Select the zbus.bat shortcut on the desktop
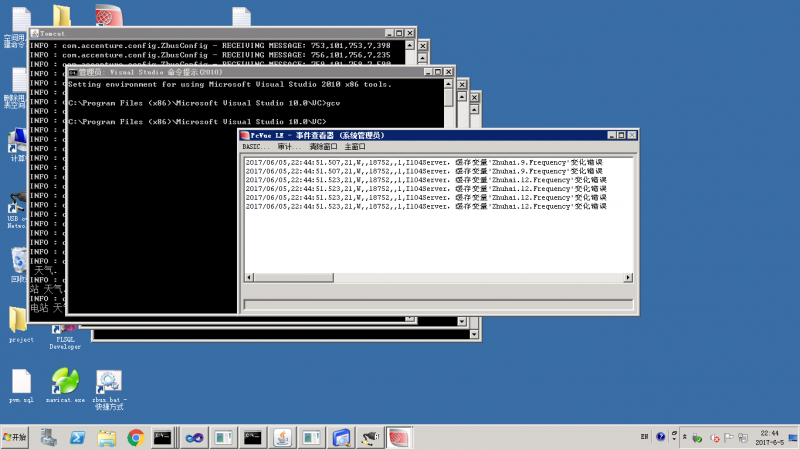 pos(109,390)
